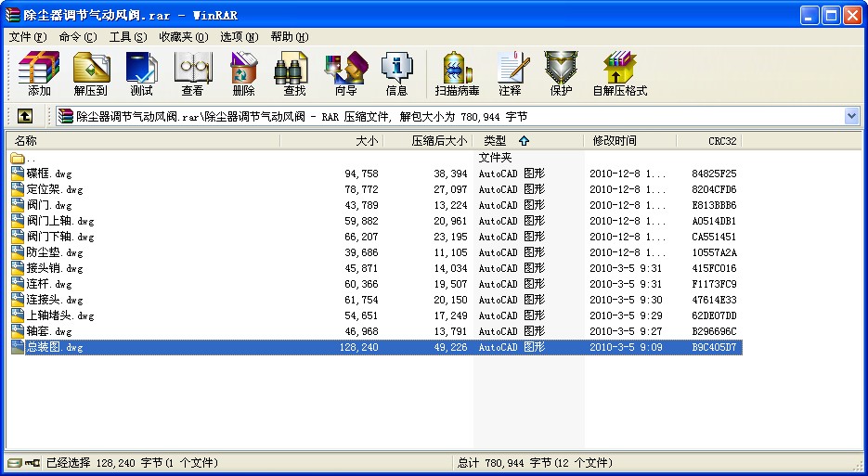Viewport: 868px width, 476px height.
Task: Open the 查找 (Find) binoculars icon
Action: [x=294, y=73]
